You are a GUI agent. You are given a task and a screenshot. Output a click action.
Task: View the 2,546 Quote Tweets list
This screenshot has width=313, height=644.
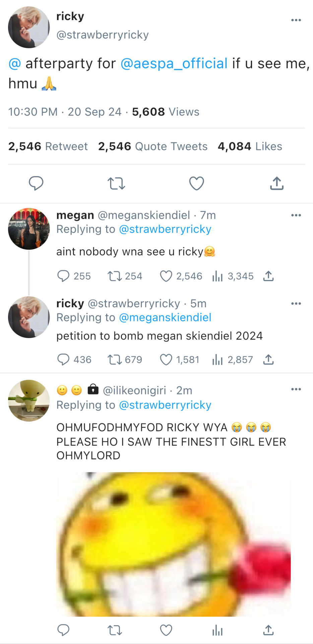click(153, 146)
